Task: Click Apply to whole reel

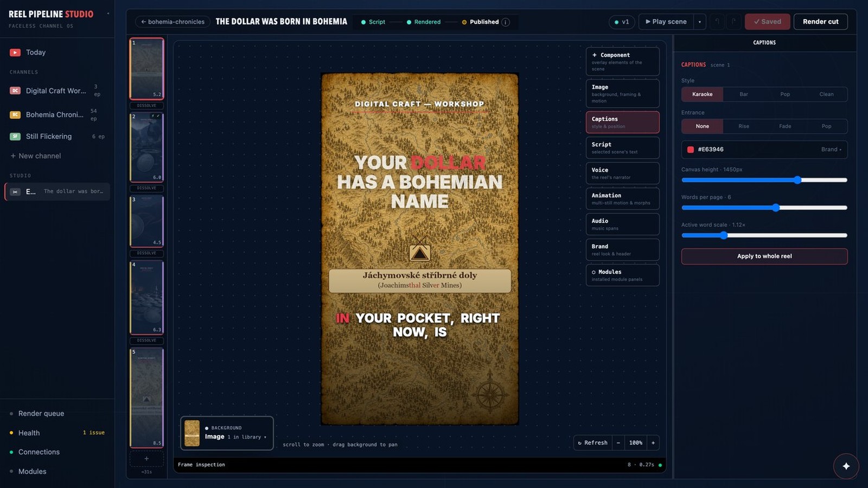Action: click(x=764, y=256)
